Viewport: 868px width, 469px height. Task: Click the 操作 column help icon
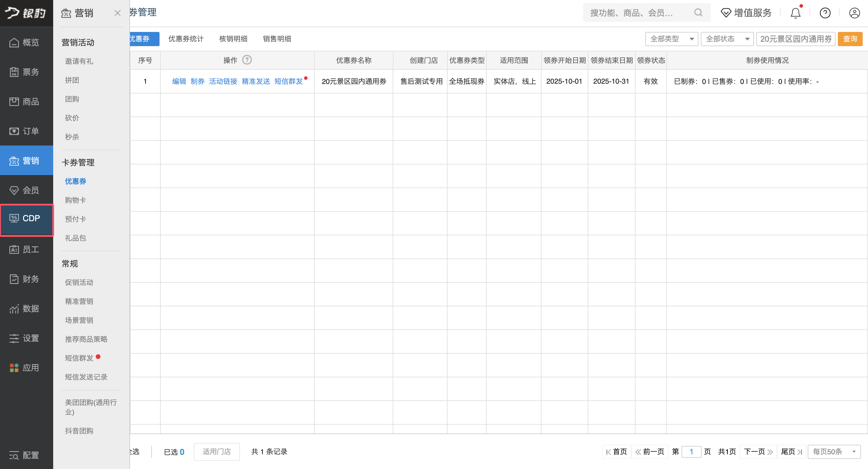click(x=247, y=60)
